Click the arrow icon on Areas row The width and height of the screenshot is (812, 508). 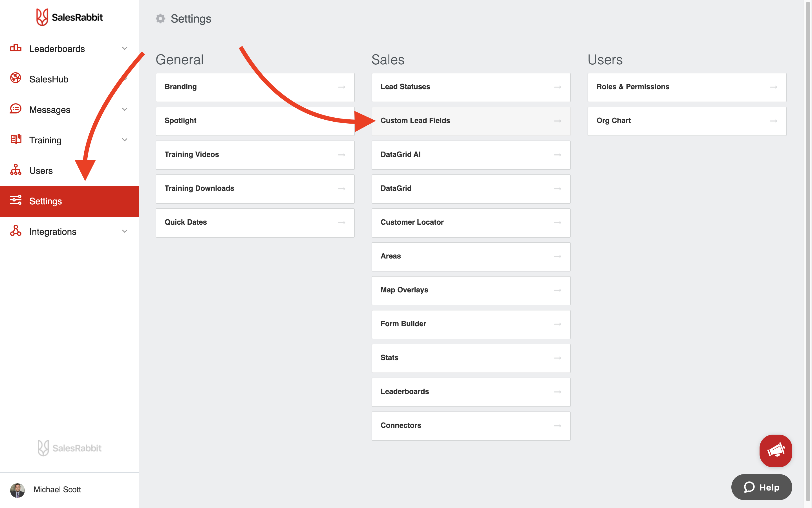[558, 257]
